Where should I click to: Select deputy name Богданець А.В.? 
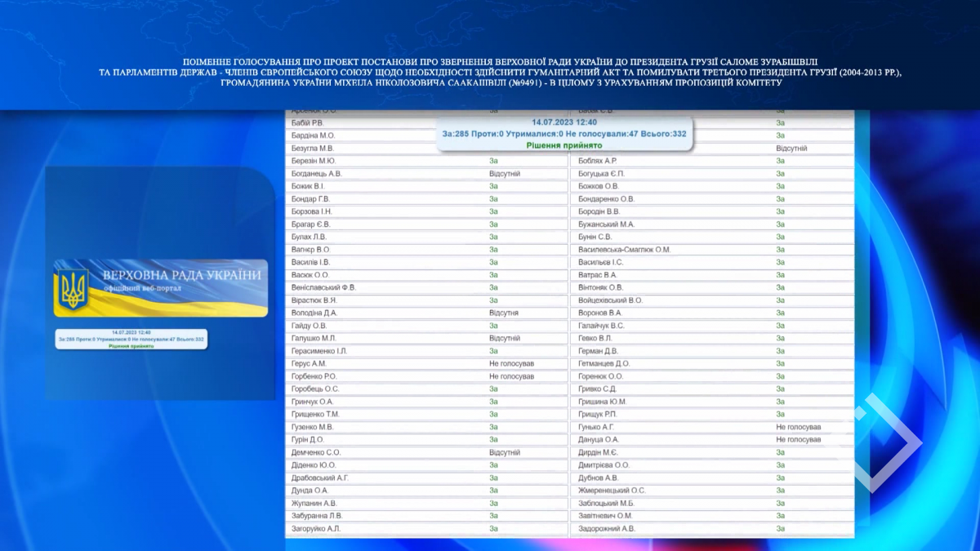coord(316,174)
